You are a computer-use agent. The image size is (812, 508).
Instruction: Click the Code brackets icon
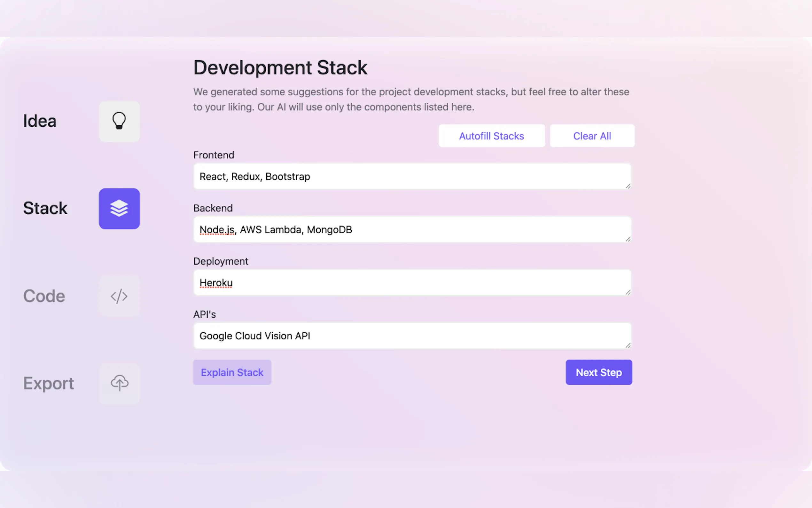[x=119, y=296]
